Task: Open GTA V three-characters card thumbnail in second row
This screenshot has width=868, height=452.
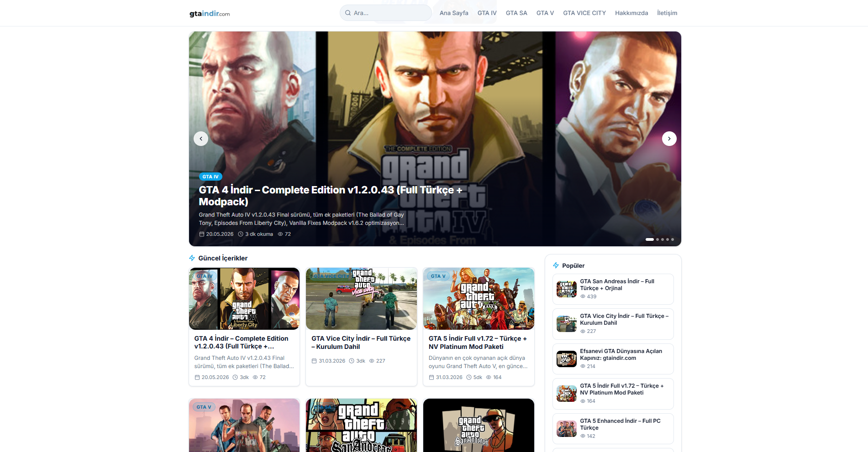Action: click(244, 426)
